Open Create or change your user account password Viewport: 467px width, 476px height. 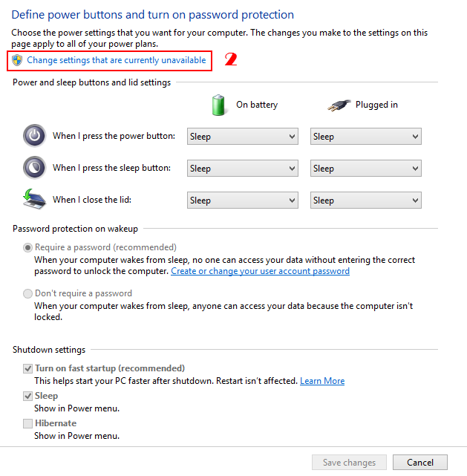(260, 271)
